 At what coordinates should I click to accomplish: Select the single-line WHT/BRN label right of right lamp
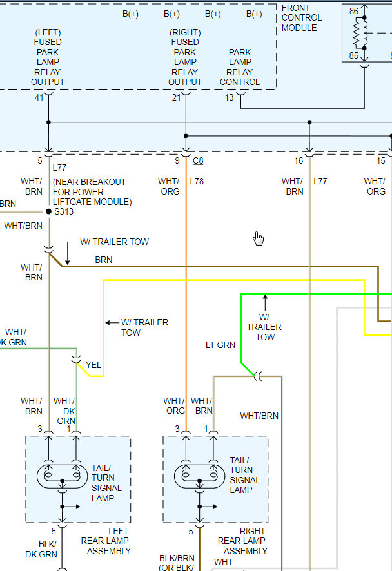click(x=259, y=416)
